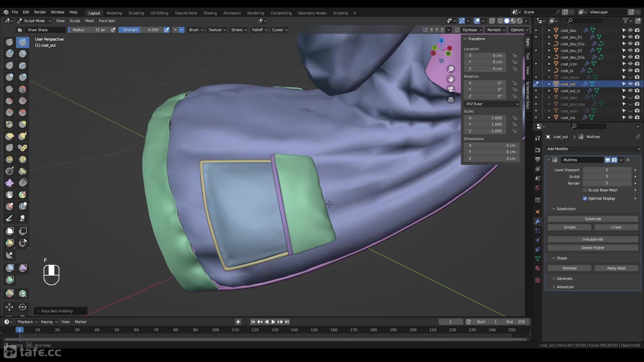This screenshot has height=362, width=644.
Task: Toggle camera view icon in viewport
Action: pyautogui.click(x=451, y=89)
